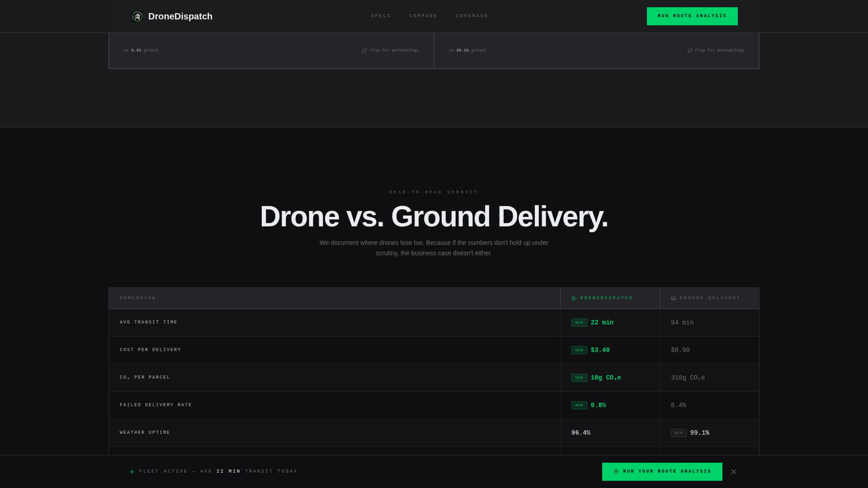Click Run Your Route Analysis in bottom bar
Viewport: 868px width, 488px height.
tap(662, 472)
